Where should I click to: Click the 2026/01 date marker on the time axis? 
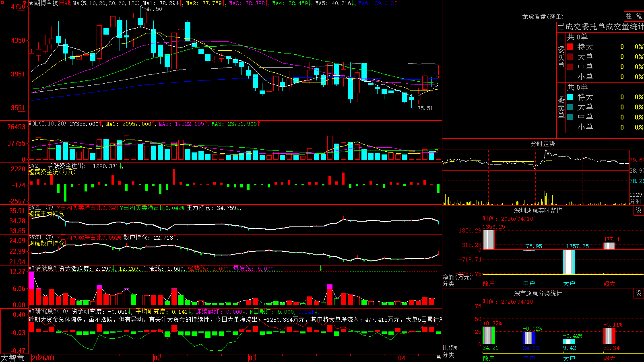(43, 358)
